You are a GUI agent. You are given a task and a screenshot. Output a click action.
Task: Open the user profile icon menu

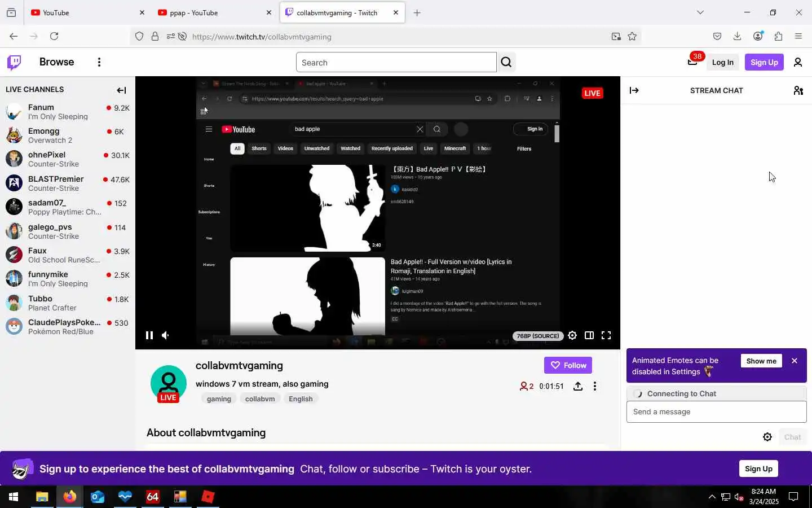click(798, 62)
